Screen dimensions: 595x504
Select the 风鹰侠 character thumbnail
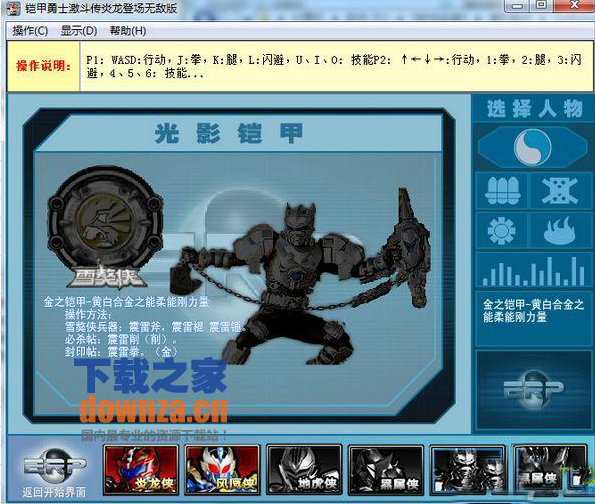point(222,470)
